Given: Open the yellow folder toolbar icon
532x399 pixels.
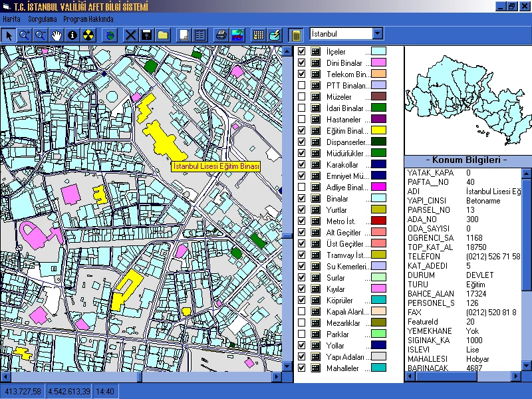Looking at the screenshot, I should (162, 35).
